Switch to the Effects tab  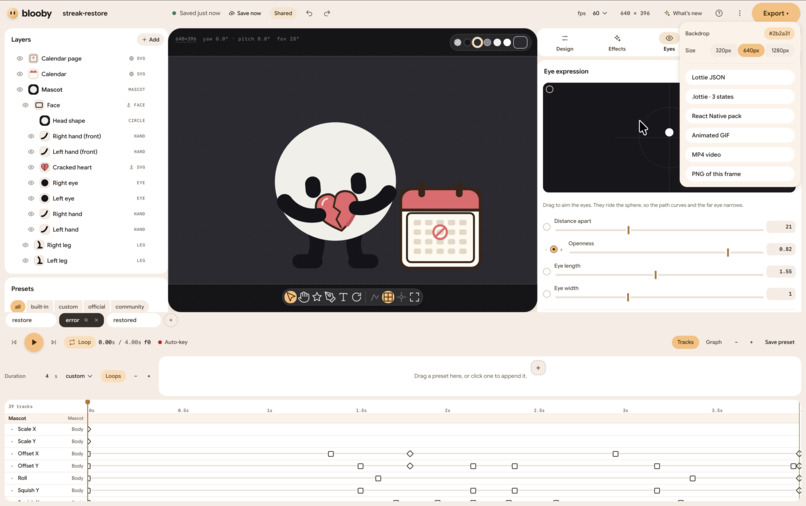[x=617, y=43]
